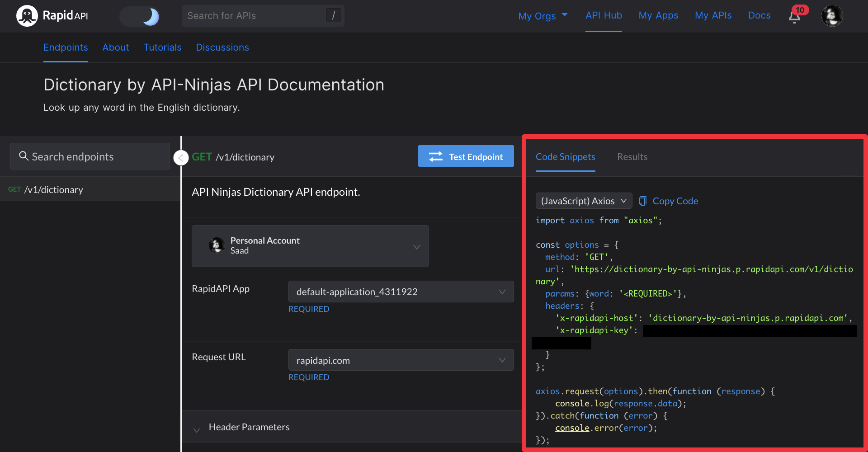Select GET /v1/dictionary in endpoint list
The height and width of the screenshot is (452, 868).
[x=90, y=189]
